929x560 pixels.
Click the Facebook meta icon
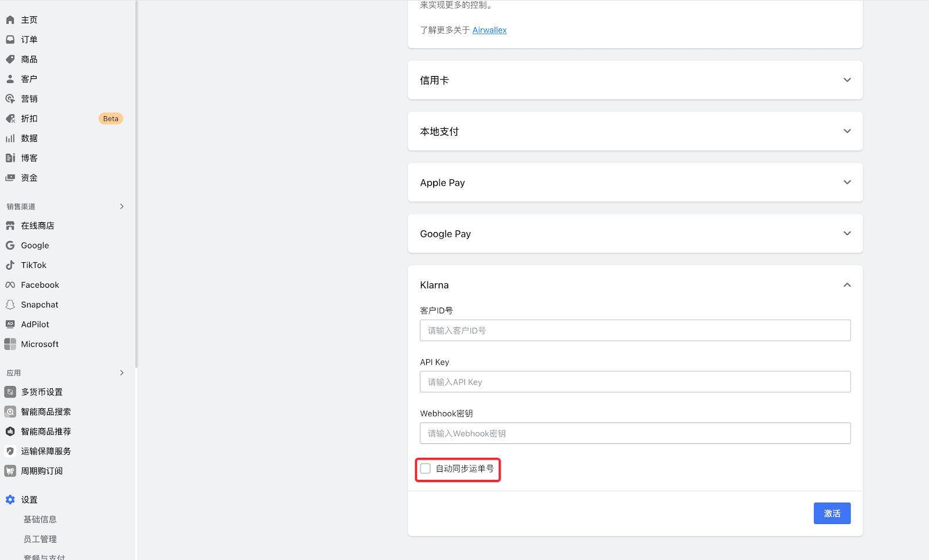[x=10, y=285]
